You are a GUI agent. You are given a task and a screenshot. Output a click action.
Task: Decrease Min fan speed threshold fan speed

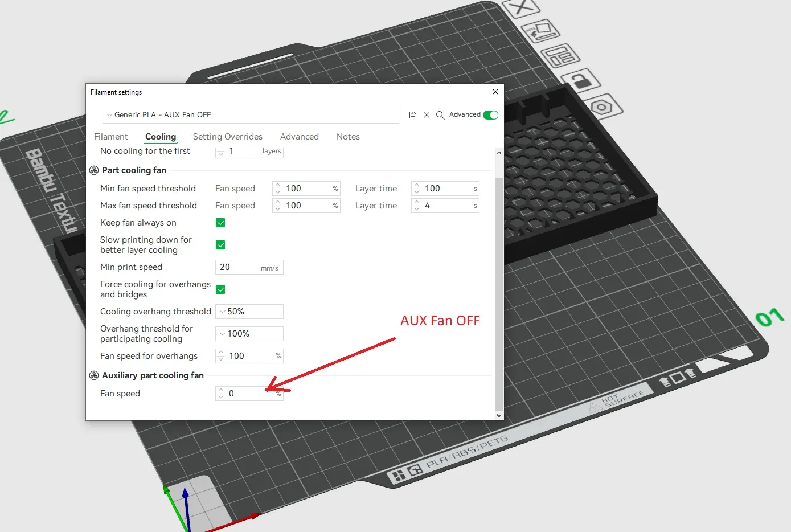278,192
